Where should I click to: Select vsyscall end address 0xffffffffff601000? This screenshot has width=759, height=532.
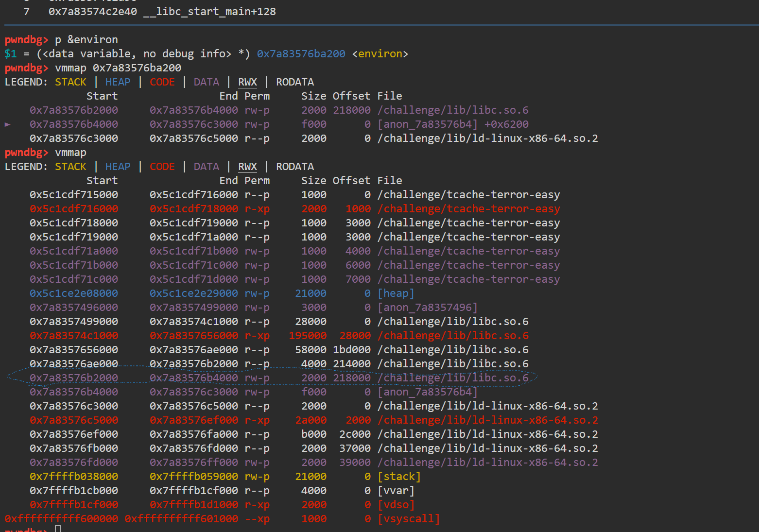[x=181, y=518]
